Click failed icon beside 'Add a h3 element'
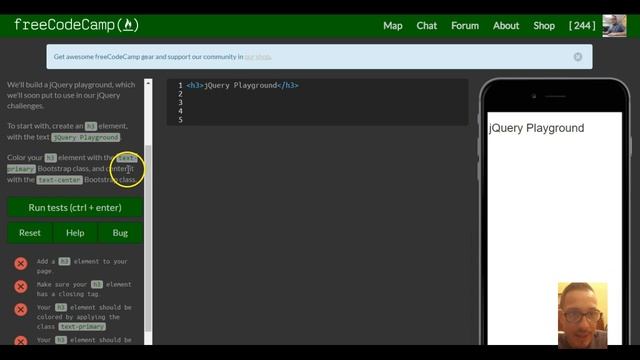Viewport: 640px width, 360px height. pyautogui.click(x=21, y=263)
